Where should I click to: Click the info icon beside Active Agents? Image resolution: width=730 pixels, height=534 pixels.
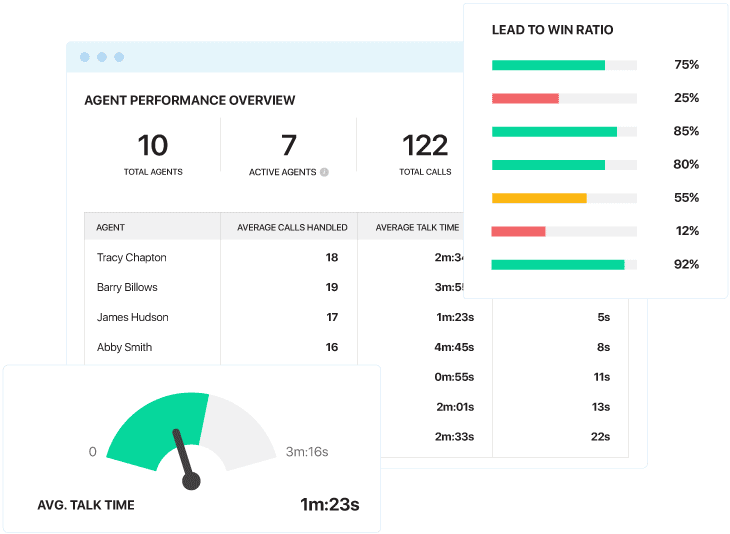(x=324, y=172)
